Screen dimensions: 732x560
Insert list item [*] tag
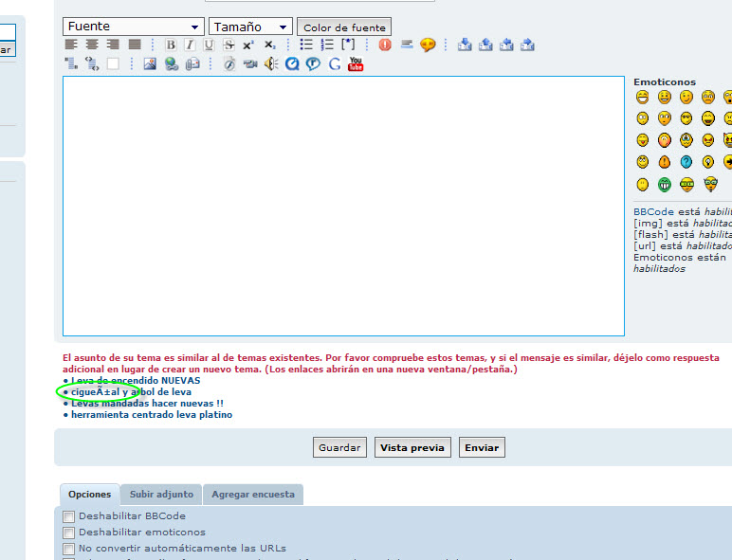pyautogui.click(x=348, y=45)
